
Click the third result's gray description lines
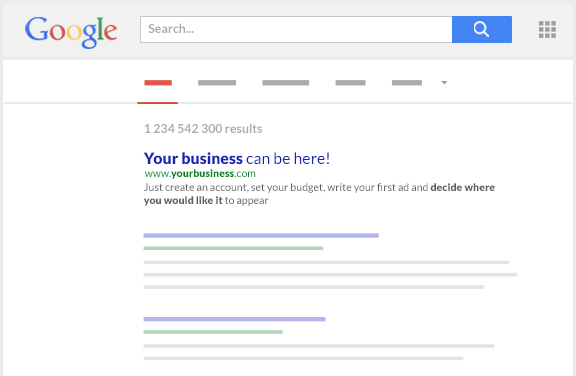click(x=319, y=352)
